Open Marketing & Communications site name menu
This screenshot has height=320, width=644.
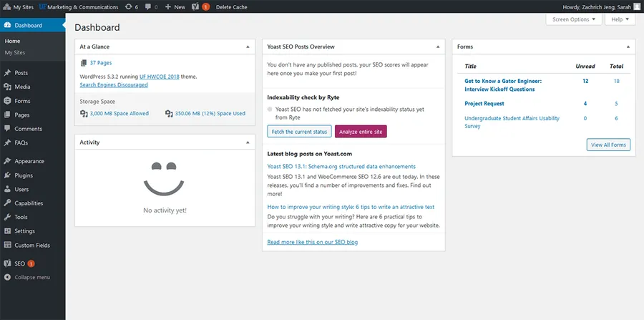(84, 7)
